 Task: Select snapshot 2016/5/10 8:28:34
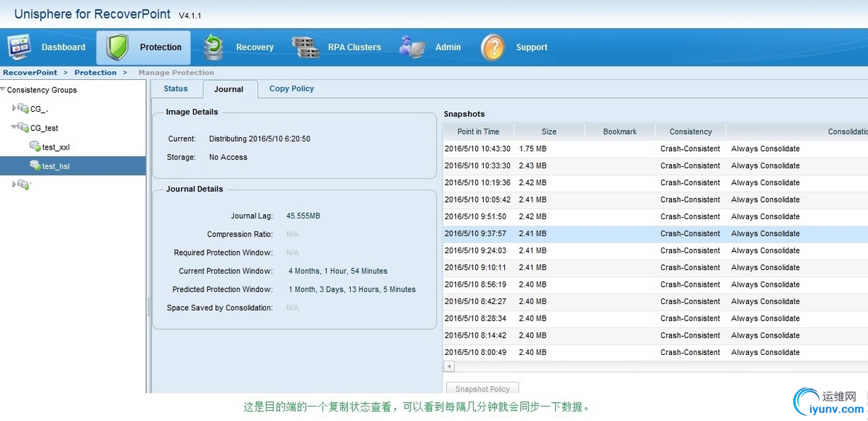click(x=655, y=318)
